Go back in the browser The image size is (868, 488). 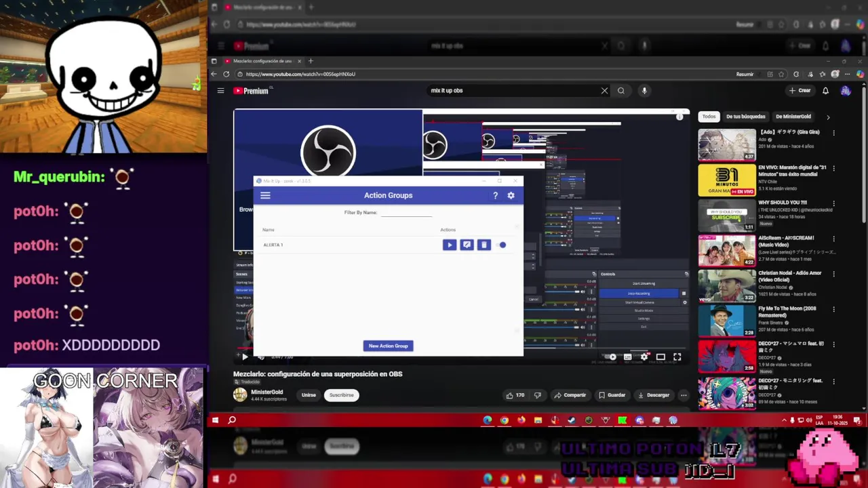(x=214, y=74)
